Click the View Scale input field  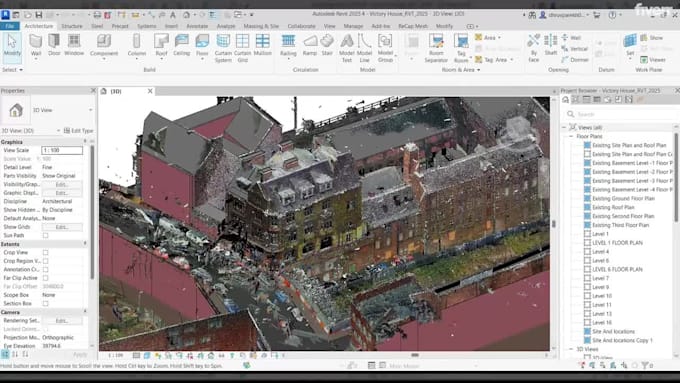tap(62, 150)
